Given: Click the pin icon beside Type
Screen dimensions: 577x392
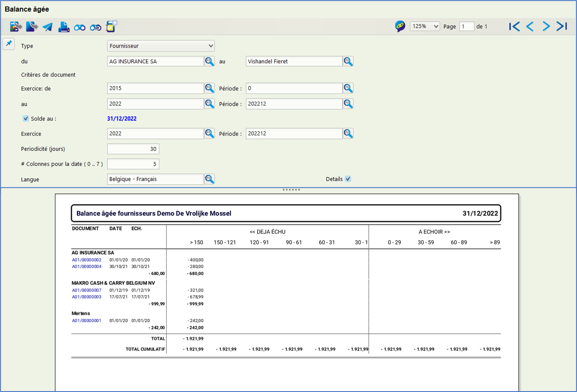Looking at the screenshot, I should 9,43.
